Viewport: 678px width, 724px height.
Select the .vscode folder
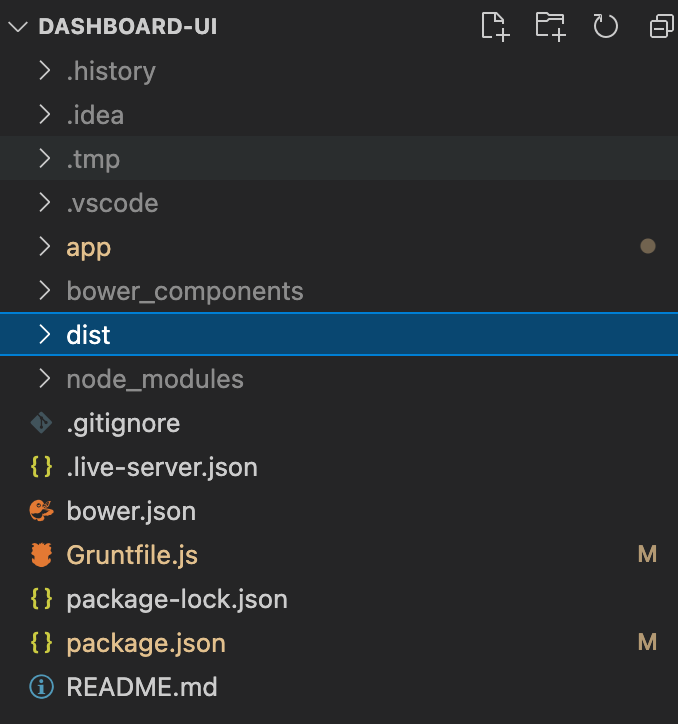(112, 203)
